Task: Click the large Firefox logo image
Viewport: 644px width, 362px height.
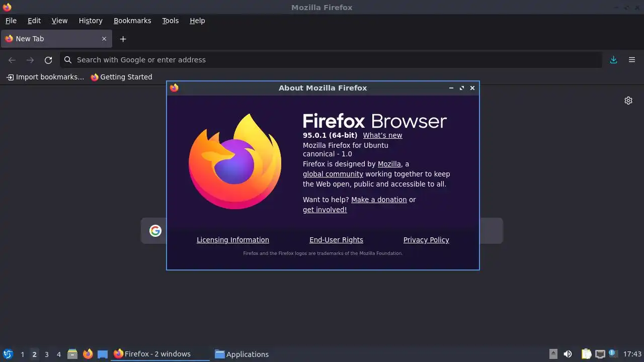Action: (235, 161)
